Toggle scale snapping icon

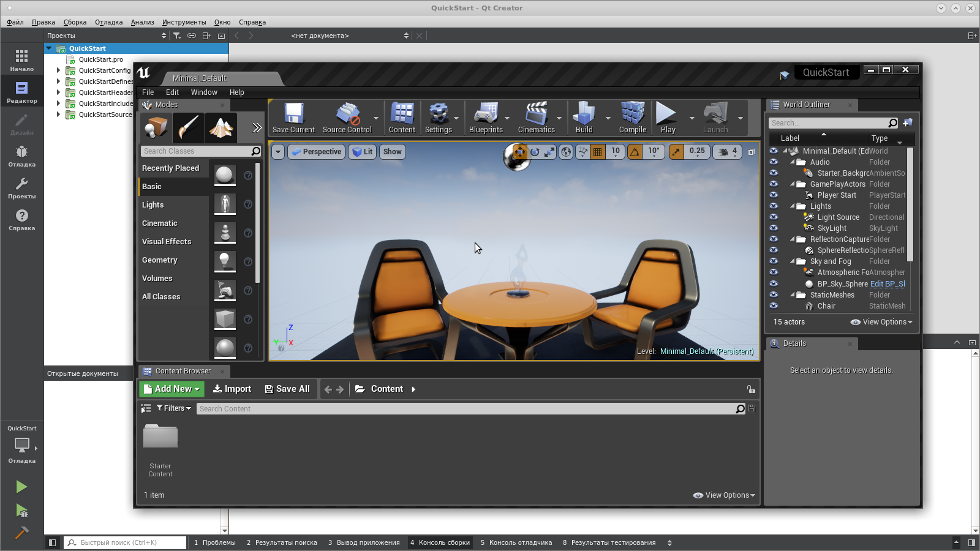(x=676, y=151)
